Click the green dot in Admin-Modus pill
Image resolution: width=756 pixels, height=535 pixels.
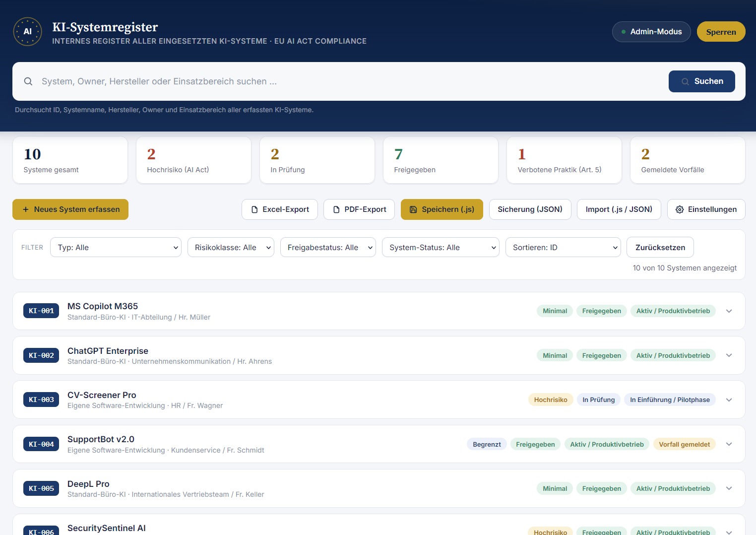tap(624, 32)
